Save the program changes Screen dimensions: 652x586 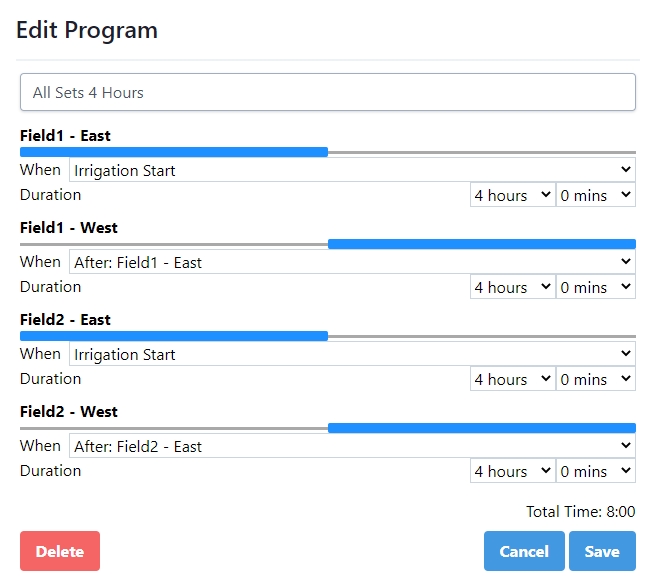pos(602,551)
